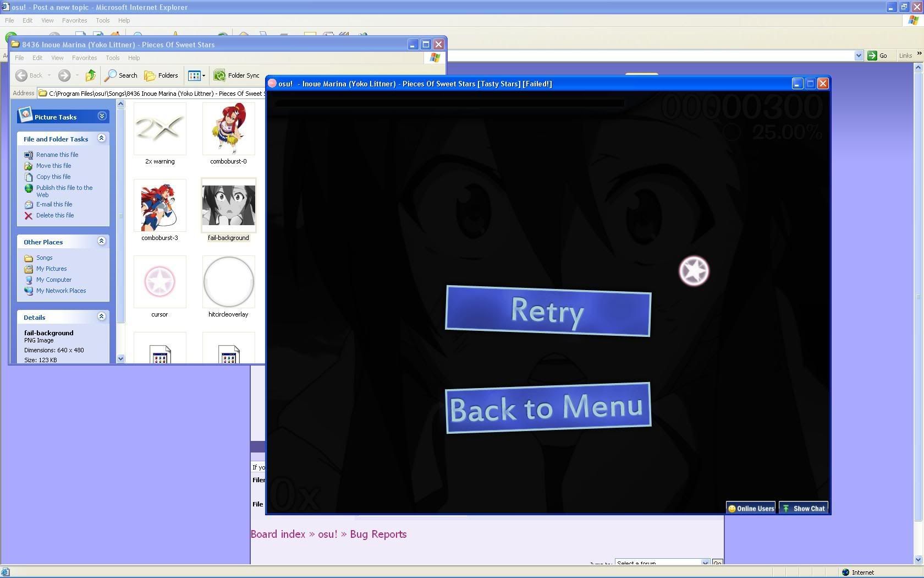Open File menu in Explorer window
This screenshot has width=924, height=578.
click(19, 58)
